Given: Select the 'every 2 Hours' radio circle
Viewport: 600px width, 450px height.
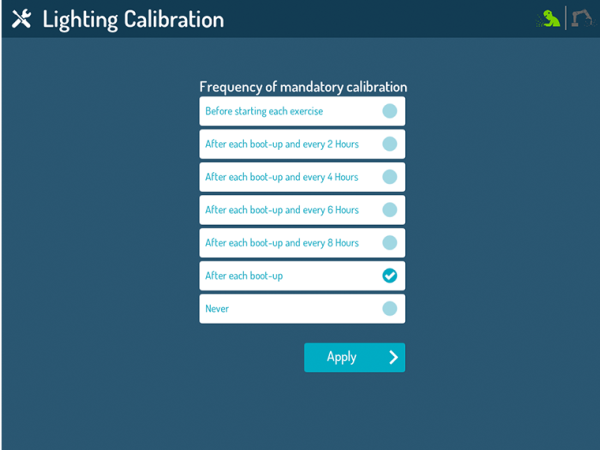Looking at the screenshot, I should point(390,144).
